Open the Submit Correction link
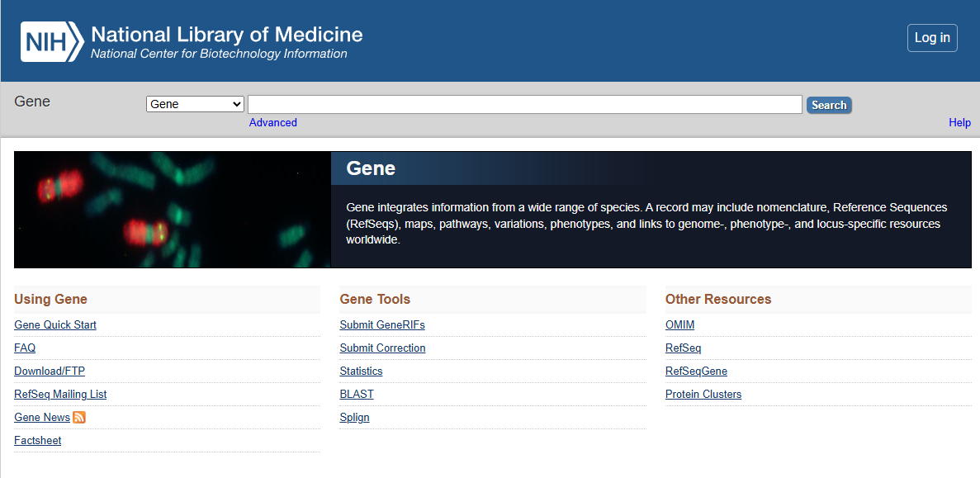The width and height of the screenshot is (980, 478). point(382,348)
